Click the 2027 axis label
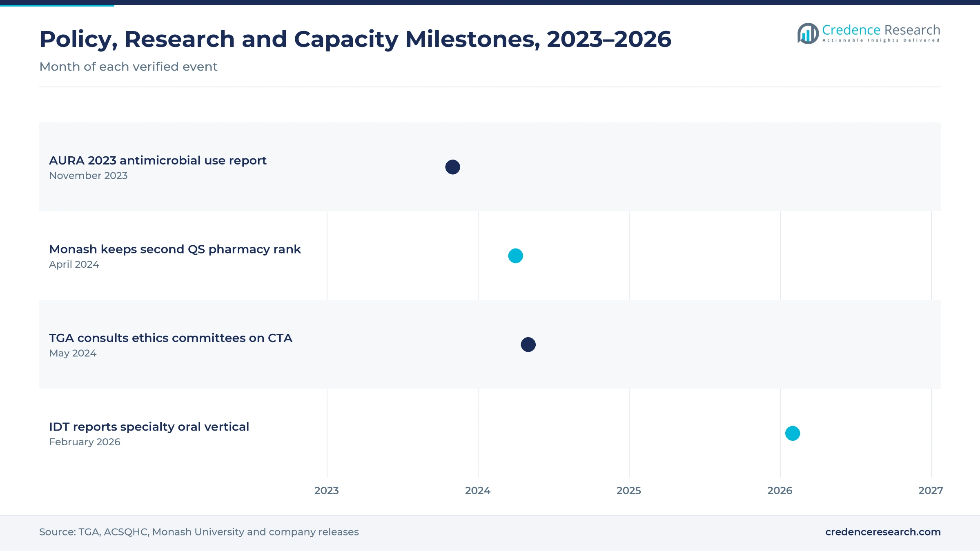The image size is (980, 551). pos(931,491)
